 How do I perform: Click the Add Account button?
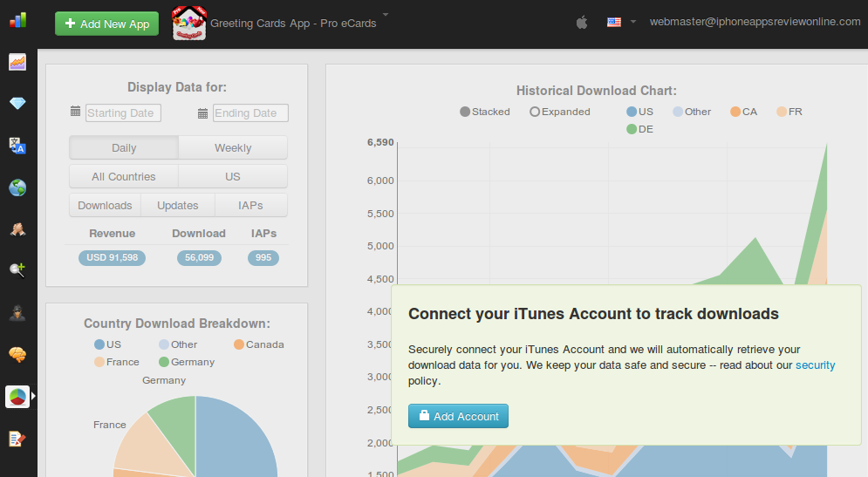[458, 416]
